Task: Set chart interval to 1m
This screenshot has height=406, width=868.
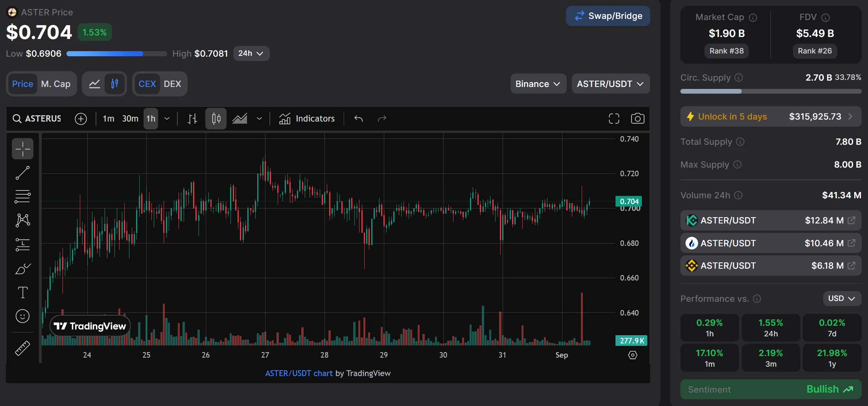Action: (108, 118)
